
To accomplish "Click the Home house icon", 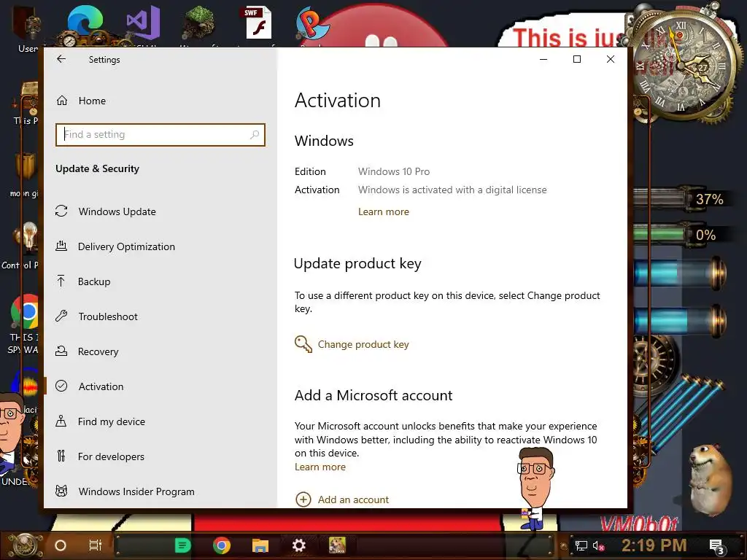I will click(62, 101).
